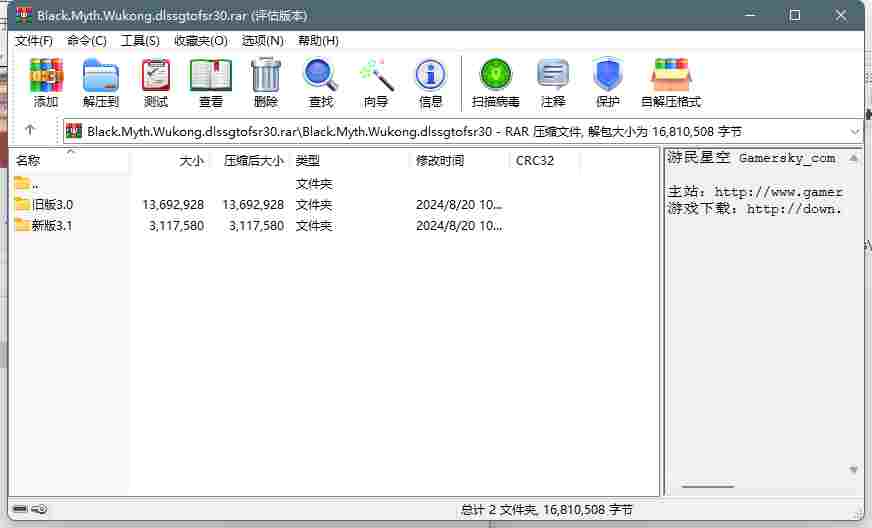
Task: Click the 保护 (Protect) shield icon
Action: pos(607,75)
